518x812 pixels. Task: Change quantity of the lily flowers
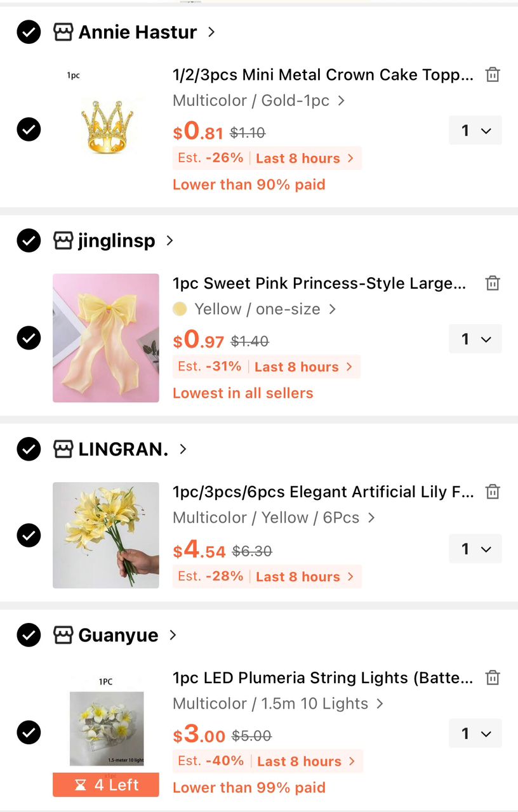click(475, 549)
